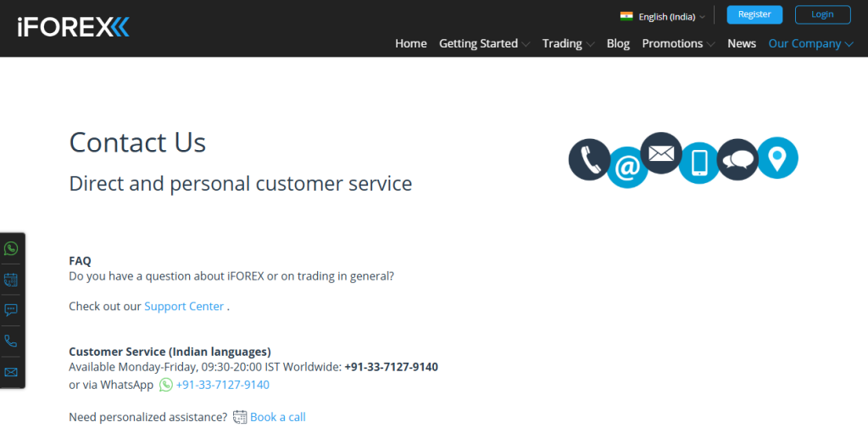This screenshot has height=439, width=868.
Task: Click the bold FAQ heading
Action: [80, 261]
